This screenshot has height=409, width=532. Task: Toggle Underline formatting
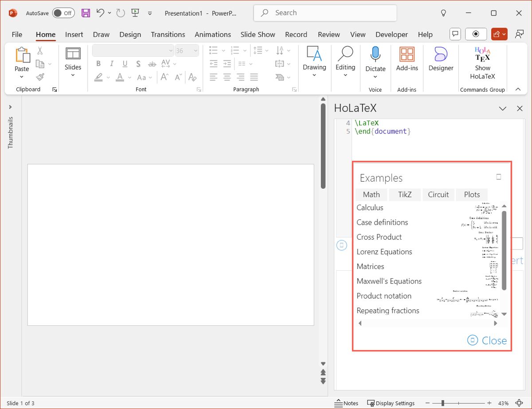[125, 64]
